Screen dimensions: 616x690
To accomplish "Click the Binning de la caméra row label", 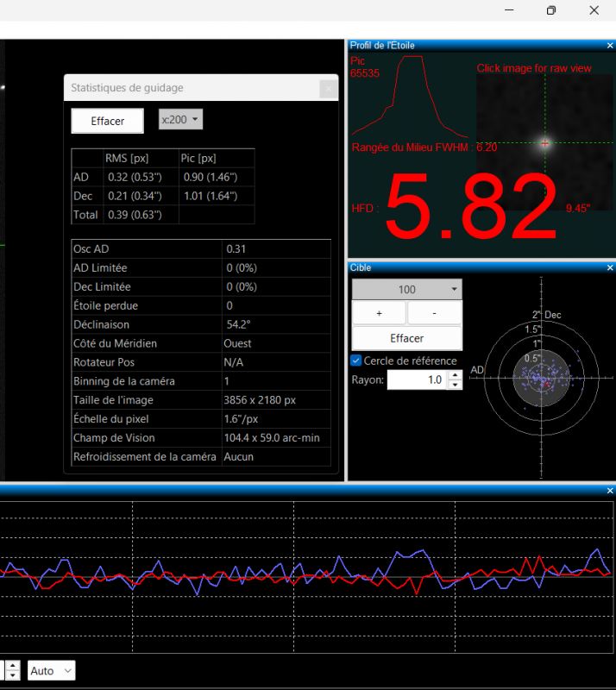I will pyautogui.click(x=124, y=381).
